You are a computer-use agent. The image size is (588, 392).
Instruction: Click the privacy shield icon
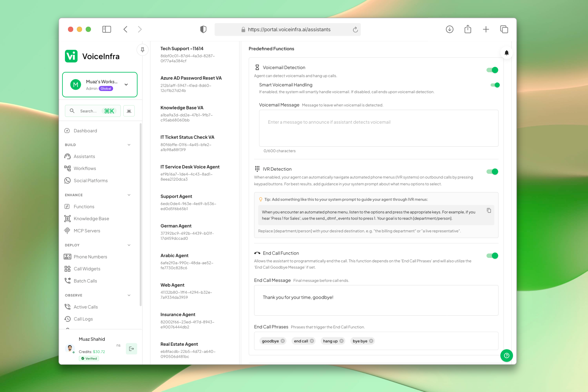point(203,29)
